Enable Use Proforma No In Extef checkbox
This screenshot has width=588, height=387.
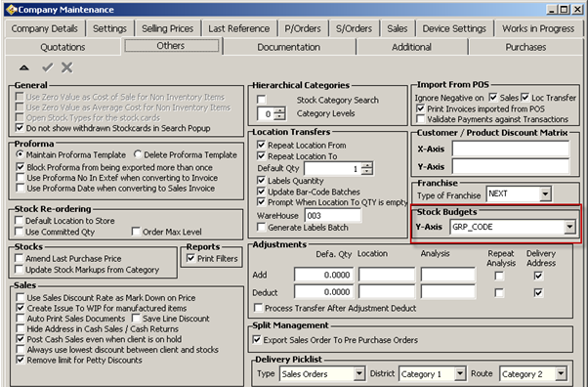(x=21, y=178)
